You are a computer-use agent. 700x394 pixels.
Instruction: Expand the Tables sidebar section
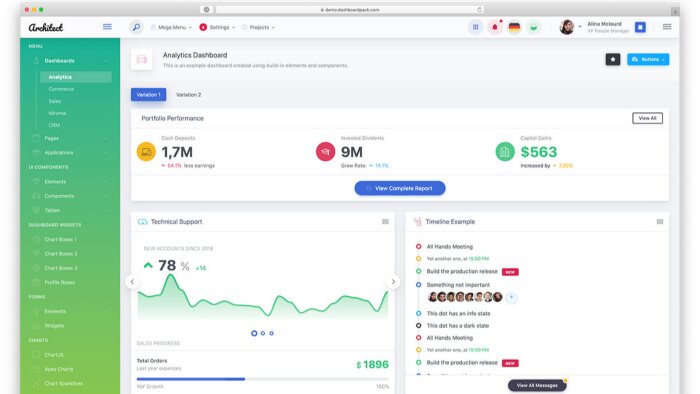[x=70, y=210]
